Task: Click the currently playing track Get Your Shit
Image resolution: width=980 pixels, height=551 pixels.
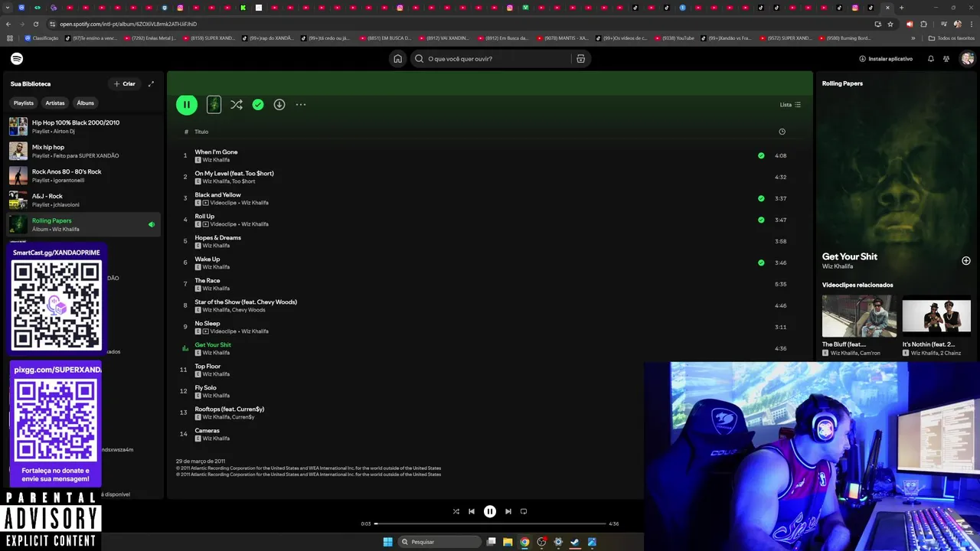Action: pos(213,345)
